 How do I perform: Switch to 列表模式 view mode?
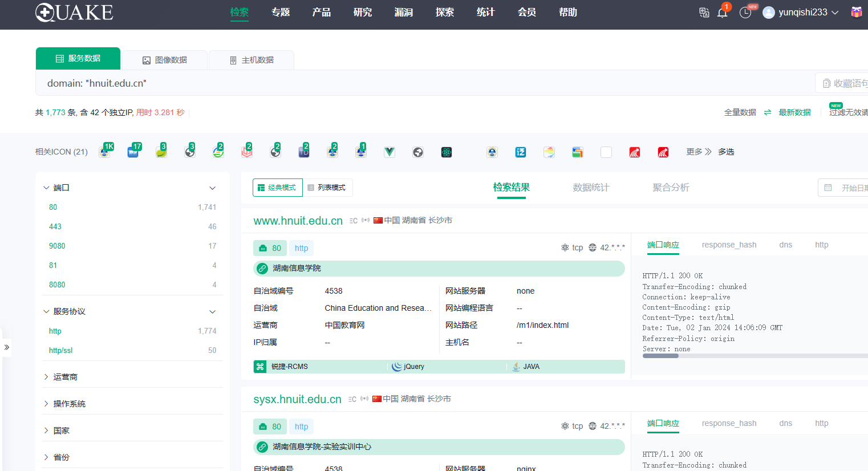tap(327, 188)
